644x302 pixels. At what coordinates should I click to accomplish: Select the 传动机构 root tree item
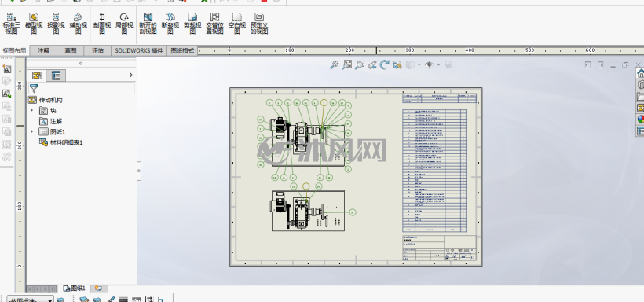[x=46, y=100]
